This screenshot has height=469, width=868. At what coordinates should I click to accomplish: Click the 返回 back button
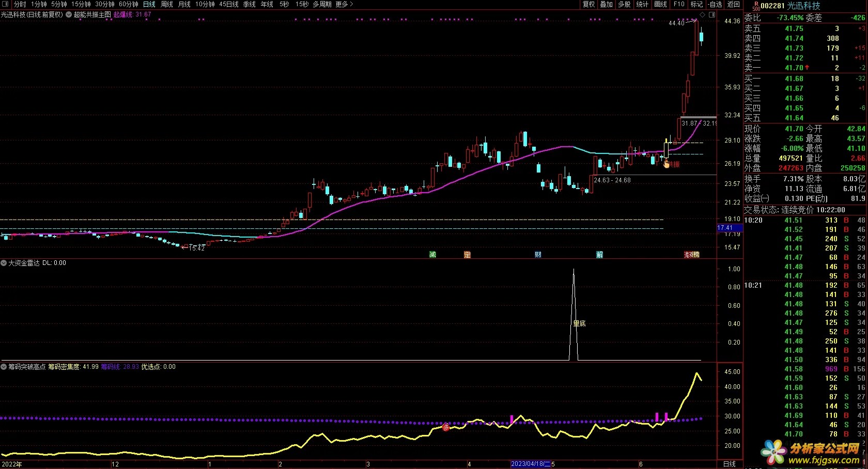(734, 4)
